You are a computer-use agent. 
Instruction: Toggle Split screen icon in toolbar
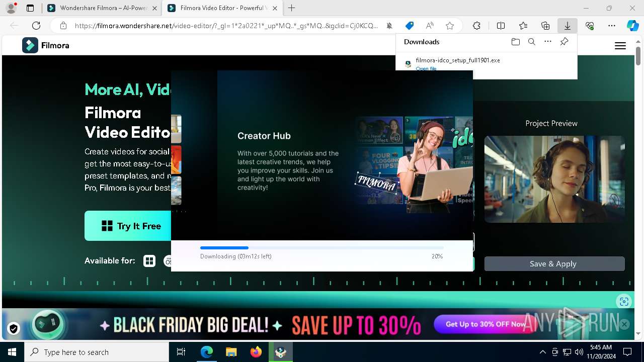click(501, 26)
